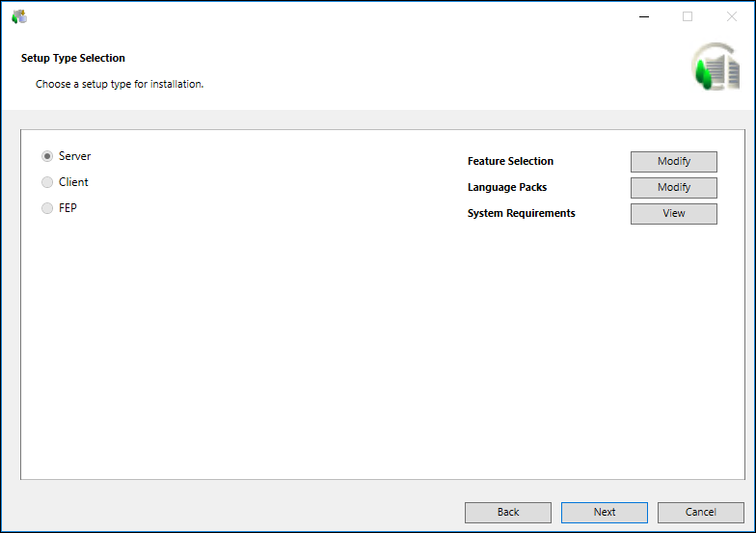Screen dimensions: 756x533
Task: Choose the Client radio option
Action: point(47,182)
